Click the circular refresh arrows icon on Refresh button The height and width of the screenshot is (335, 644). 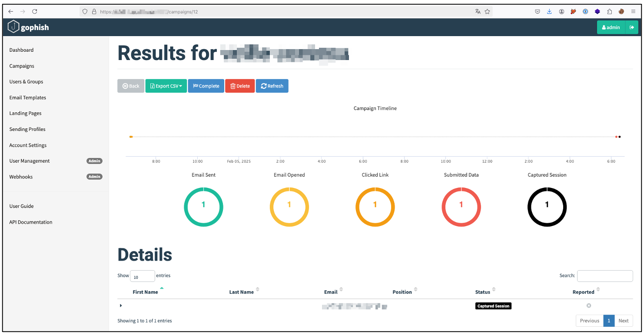coord(263,86)
